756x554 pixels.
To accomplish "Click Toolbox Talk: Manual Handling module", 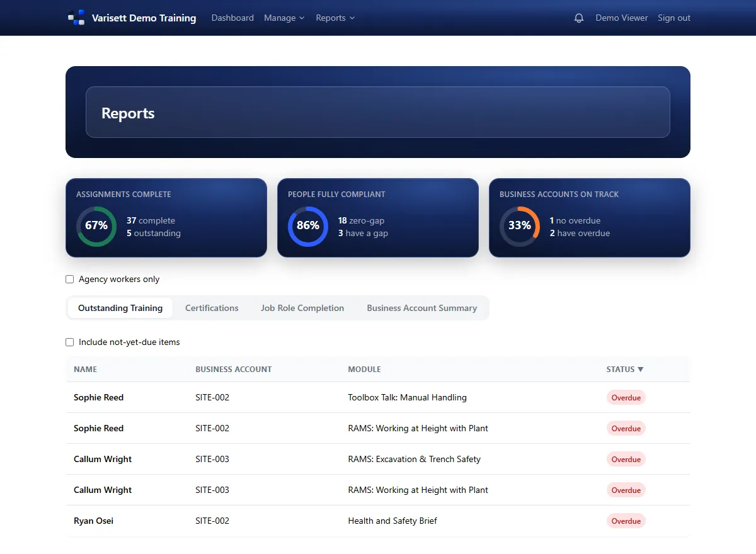I will 407,397.
